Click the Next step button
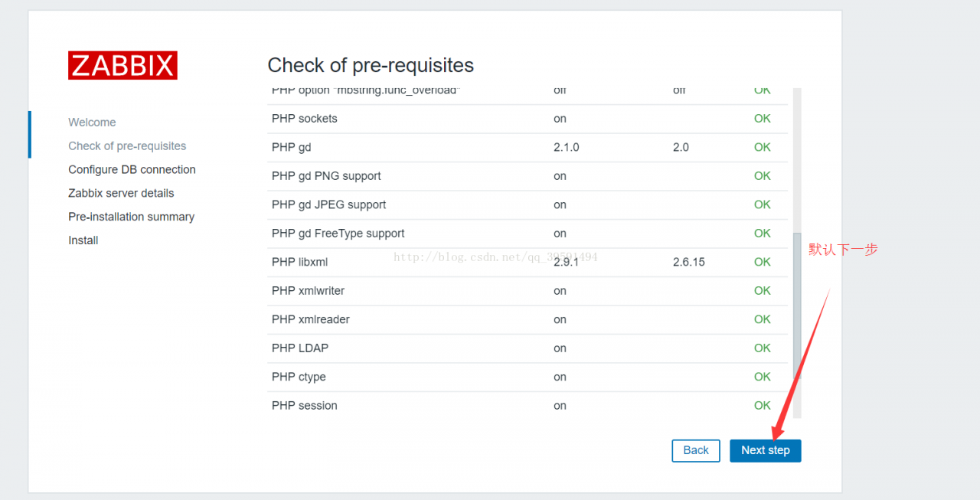This screenshot has width=980, height=500. (765, 450)
